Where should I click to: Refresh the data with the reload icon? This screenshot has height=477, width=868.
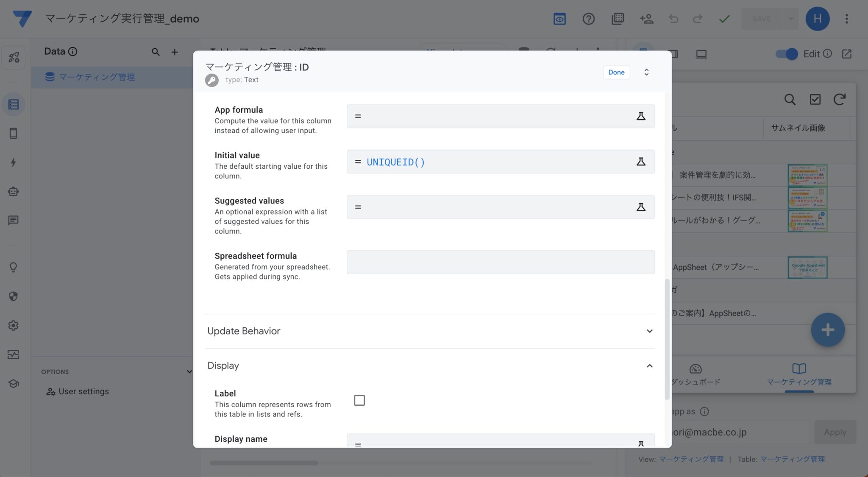(x=839, y=100)
